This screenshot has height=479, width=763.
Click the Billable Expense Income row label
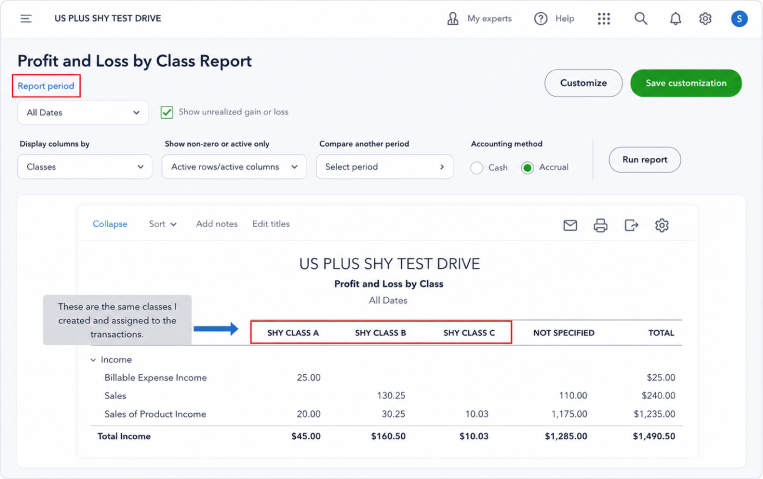click(155, 378)
